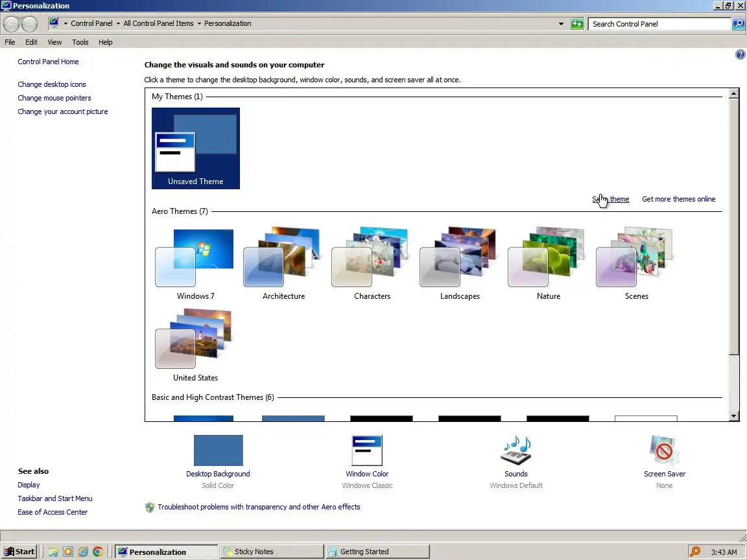Apply the Characters theme

coord(372,263)
